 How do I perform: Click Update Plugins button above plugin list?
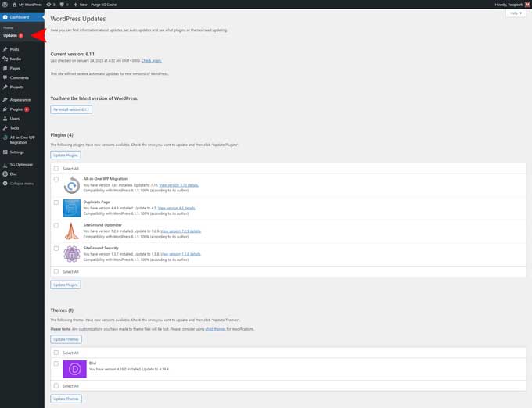click(66, 156)
